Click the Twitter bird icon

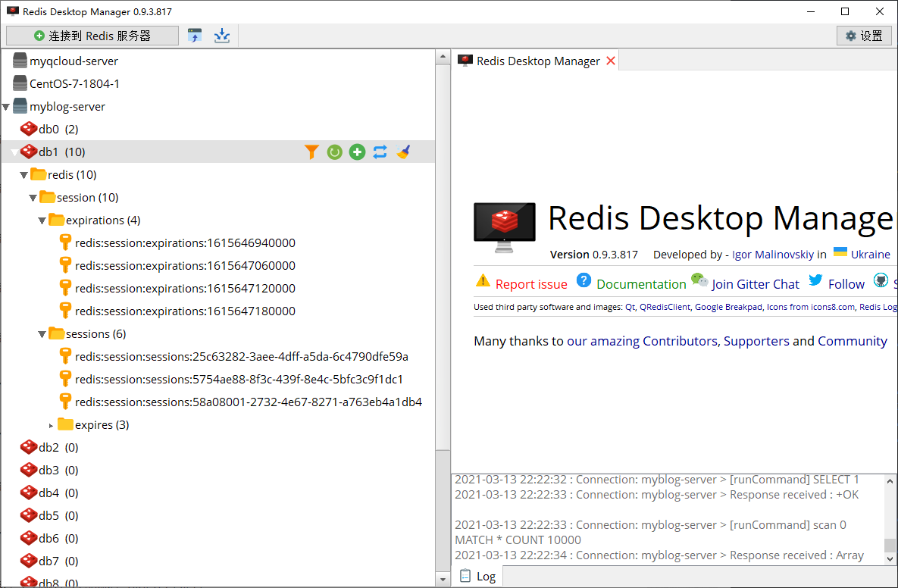pos(815,280)
